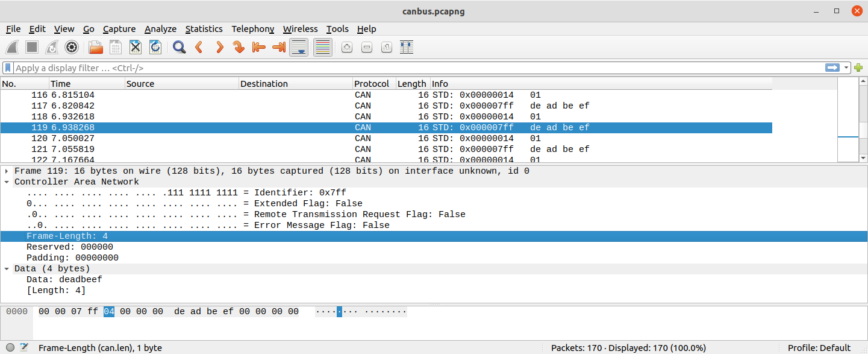The image size is (868, 354).
Task: Open capture file properties status icon
Action: (x=24, y=347)
